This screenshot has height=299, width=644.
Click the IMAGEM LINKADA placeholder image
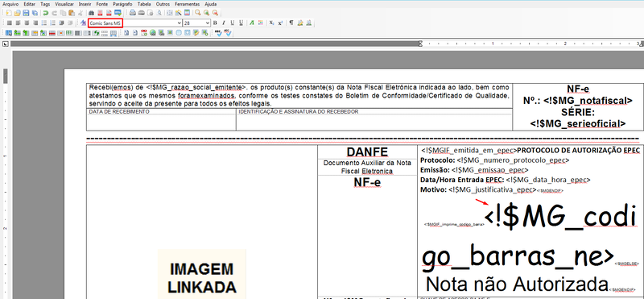pos(202,274)
